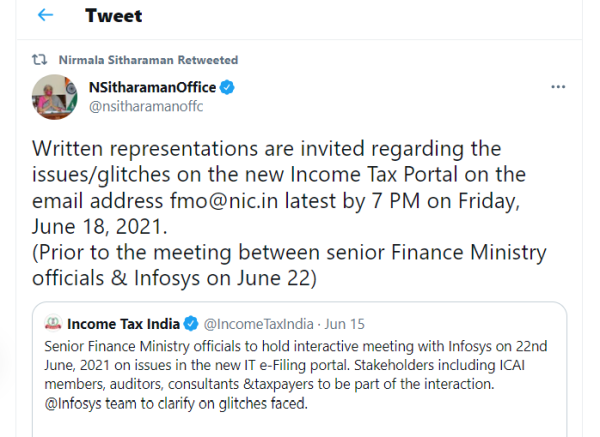
Task: Click the verified badge next to NSitharamanOffice
Action: click(228, 88)
